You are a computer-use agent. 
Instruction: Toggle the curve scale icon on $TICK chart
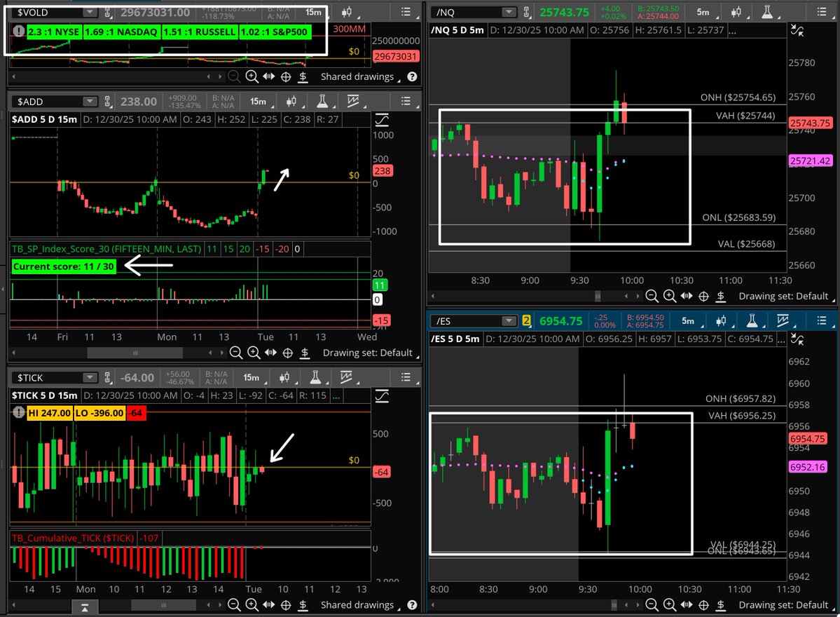382,396
